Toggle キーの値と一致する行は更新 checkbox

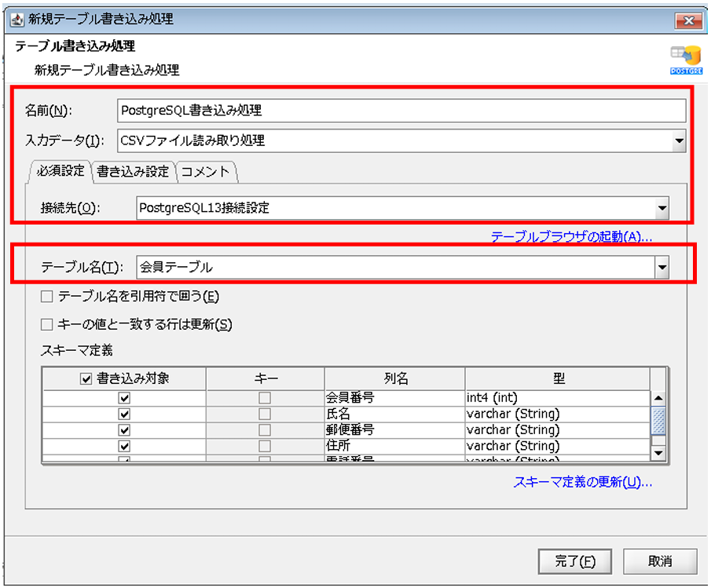(46, 324)
